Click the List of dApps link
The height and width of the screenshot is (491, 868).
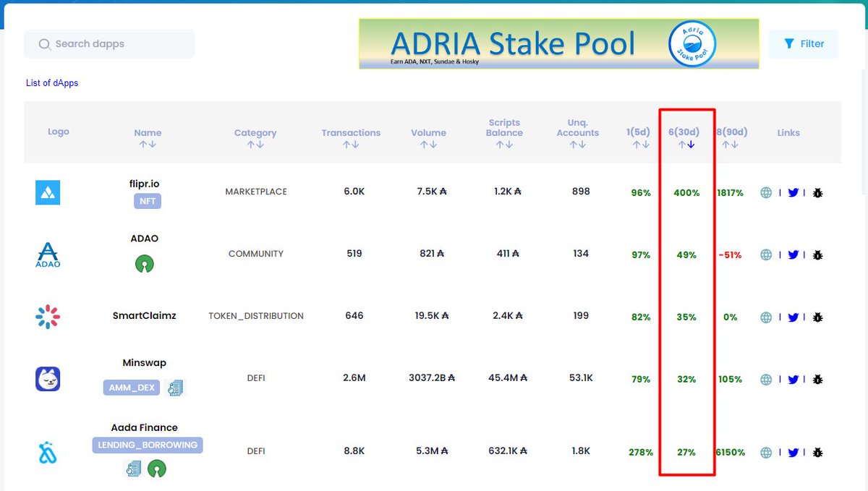click(x=52, y=83)
